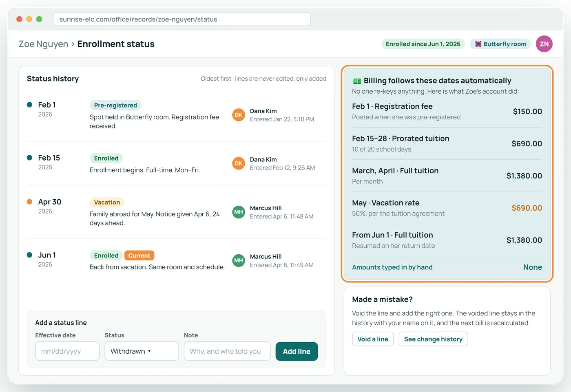The image size is (571, 392).
Task: Click the DK avatar for Feb 15 entry
Action: click(239, 163)
